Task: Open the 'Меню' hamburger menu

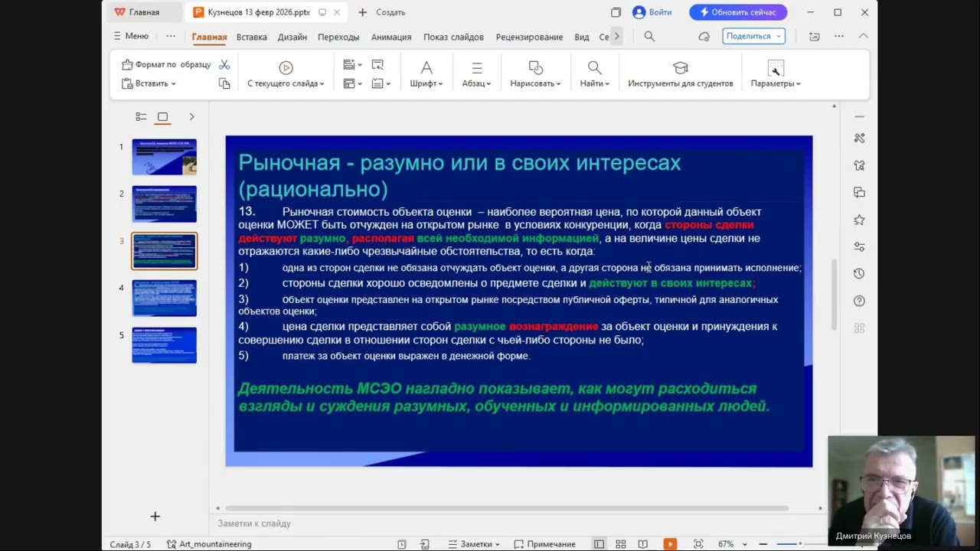Action: pos(131,36)
